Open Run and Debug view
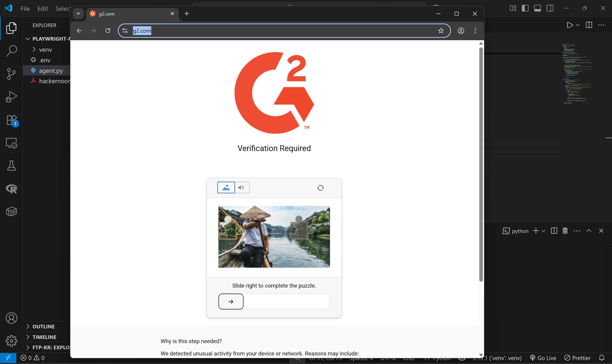 pyautogui.click(x=11, y=97)
